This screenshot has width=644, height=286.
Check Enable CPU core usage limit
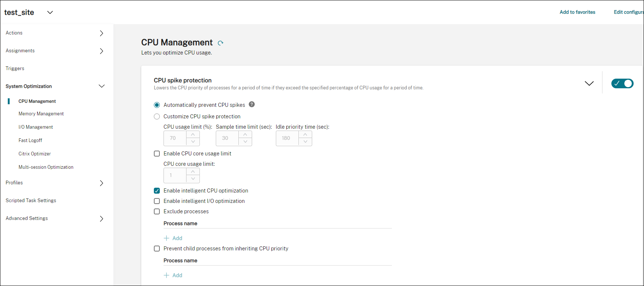(157, 154)
